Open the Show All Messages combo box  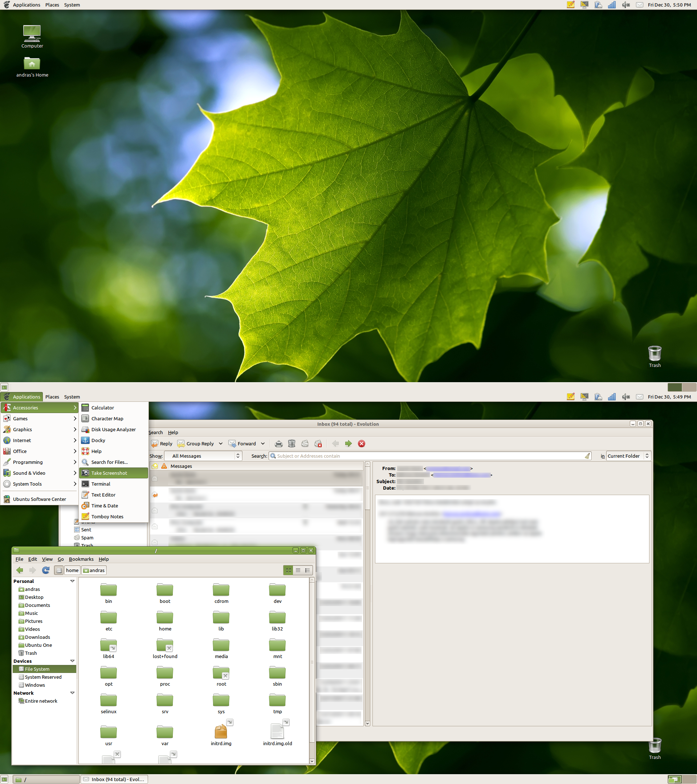203,456
